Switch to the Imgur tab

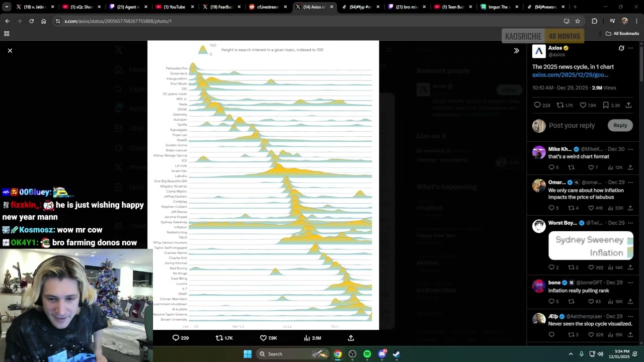click(499, 7)
